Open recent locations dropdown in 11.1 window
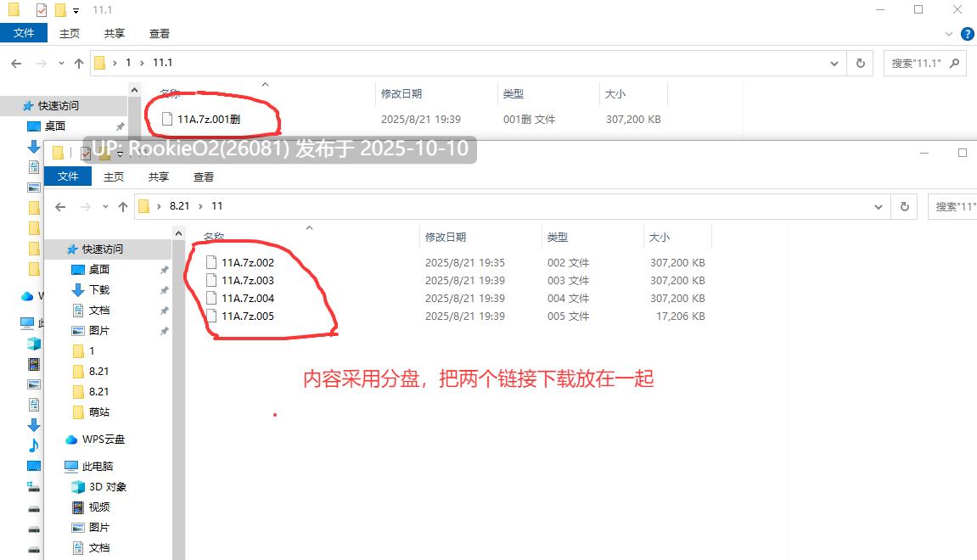This screenshot has width=977, height=560. pos(61,63)
